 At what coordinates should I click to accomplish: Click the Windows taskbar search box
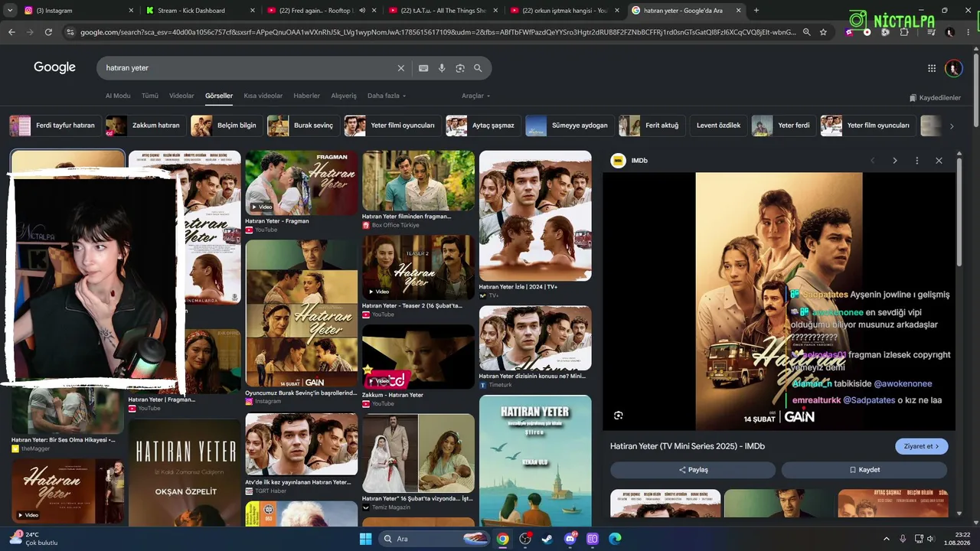click(434, 539)
